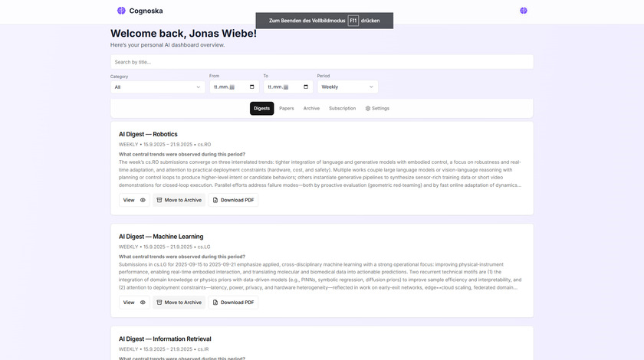
Task: Click PDF file icon in Machine Learning digest
Action: (x=215, y=303)
